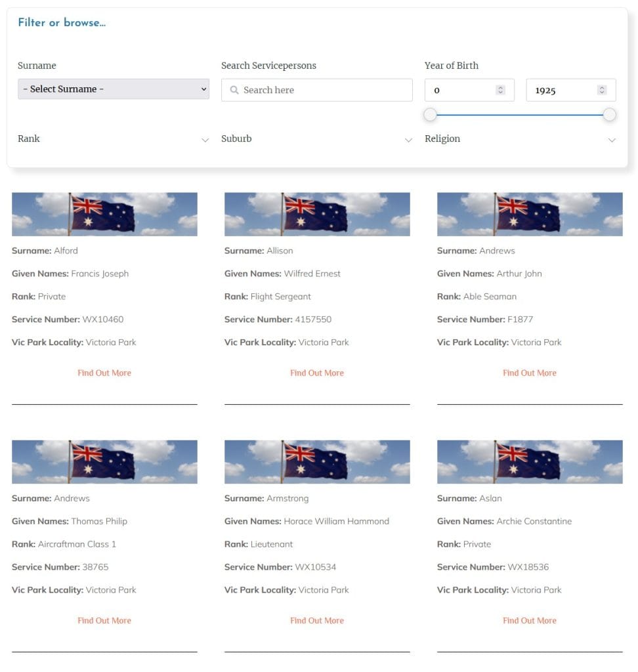Click the flag image above Alford
Screen dimensions: 638x672
point(104,215)
